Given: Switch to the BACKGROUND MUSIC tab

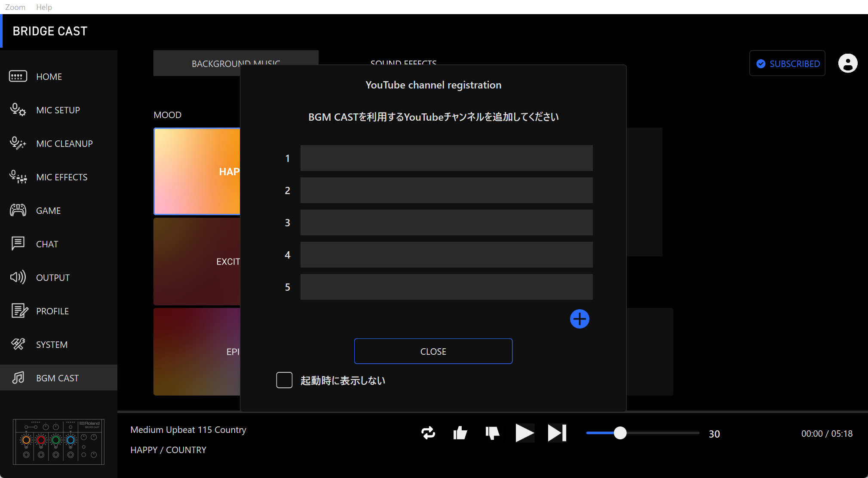Looking at the screenshot, I should 236,64.
